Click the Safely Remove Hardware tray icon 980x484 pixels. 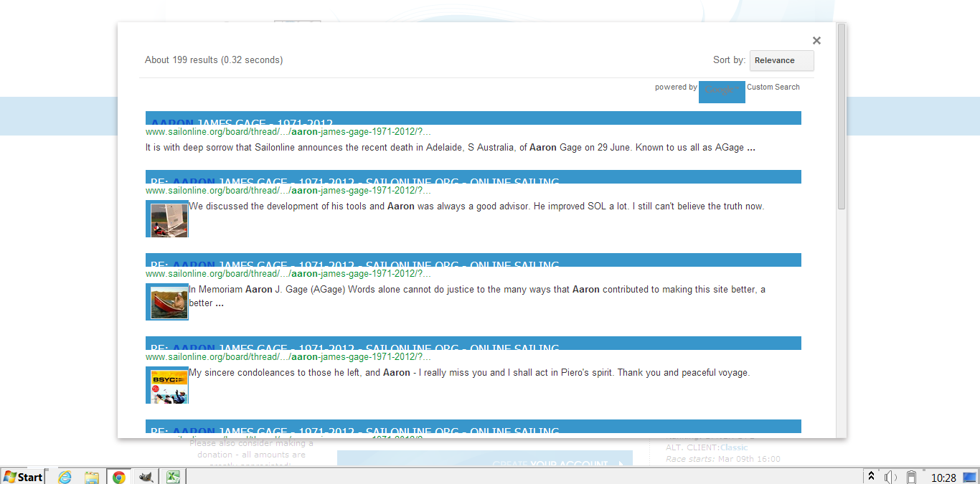pyautogui.click(x=912, y=477)
